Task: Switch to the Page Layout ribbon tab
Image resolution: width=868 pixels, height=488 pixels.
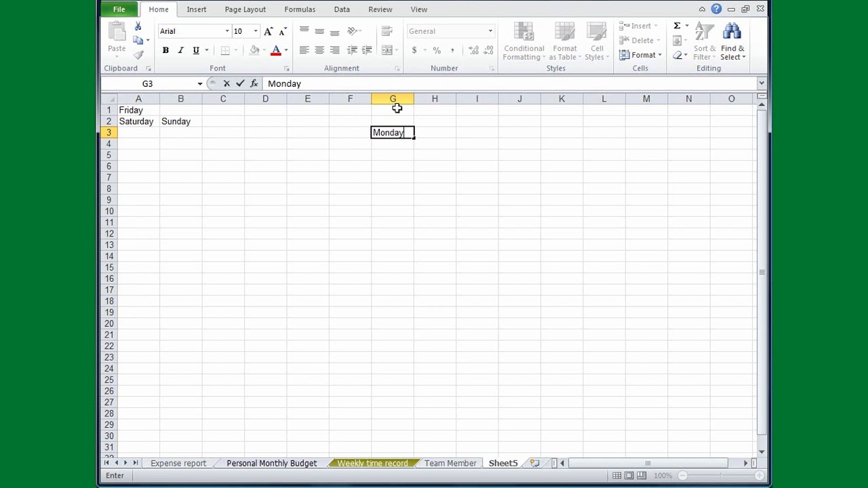Action: tap(245, 9)
